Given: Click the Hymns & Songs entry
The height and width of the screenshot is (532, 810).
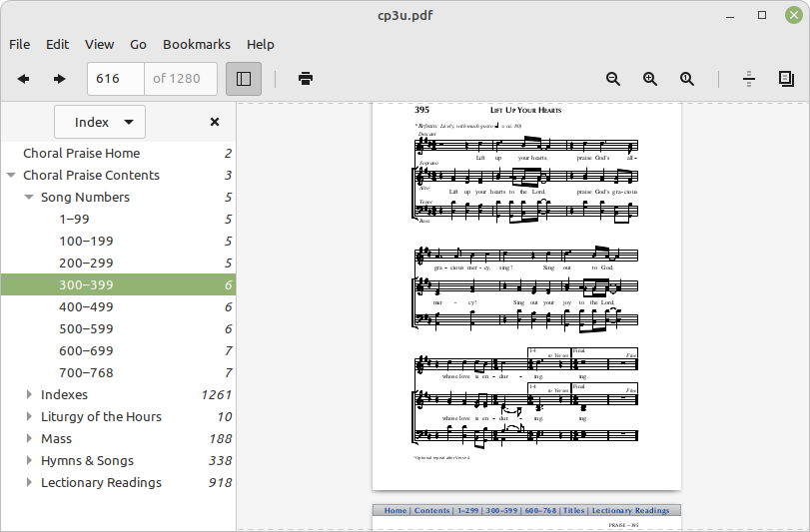Looking at the screenshot, I should (87, 461).
